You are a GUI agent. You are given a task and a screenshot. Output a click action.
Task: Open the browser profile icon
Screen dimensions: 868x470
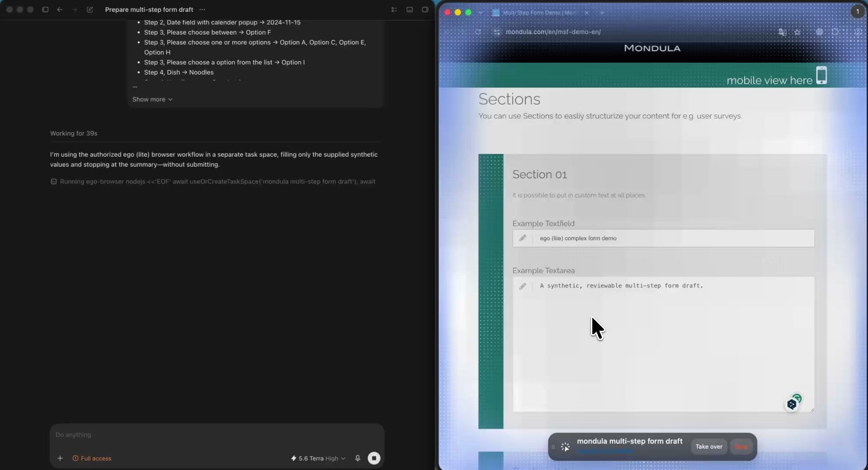pos(858,32)
